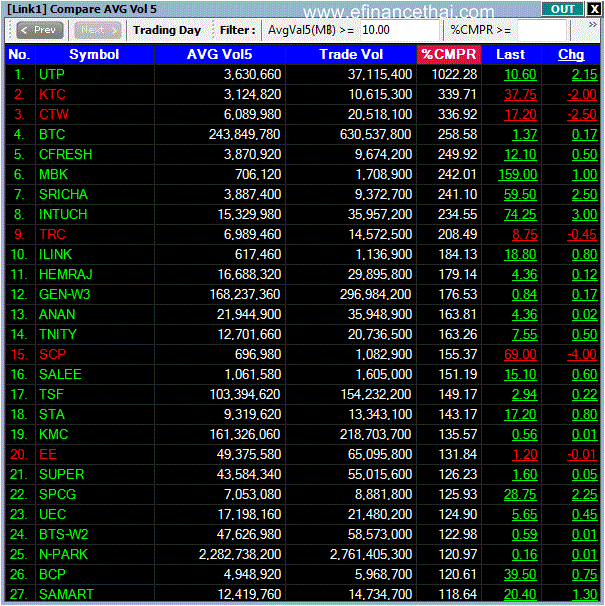605x606 pixels.
Task: Click TRC change value -0.45
Action: (582, 235)
